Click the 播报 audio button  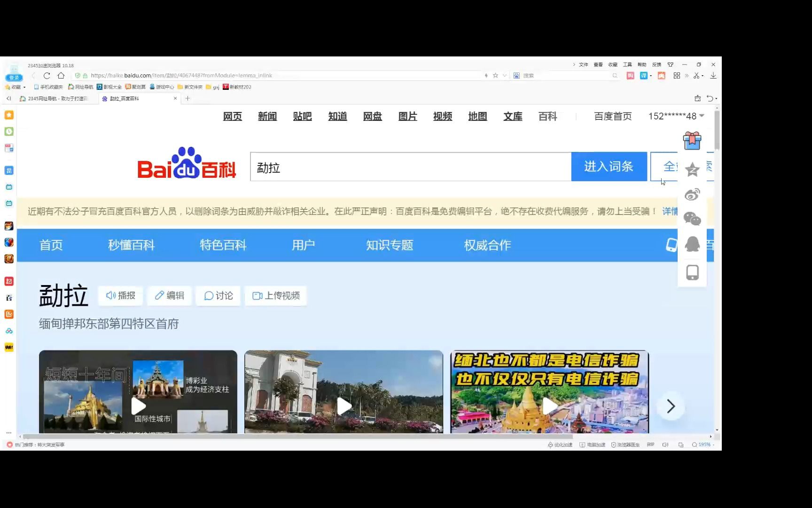121,295
